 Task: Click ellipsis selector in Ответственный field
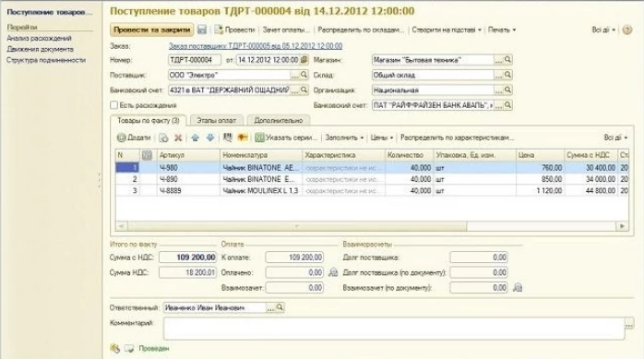[270, 307]
